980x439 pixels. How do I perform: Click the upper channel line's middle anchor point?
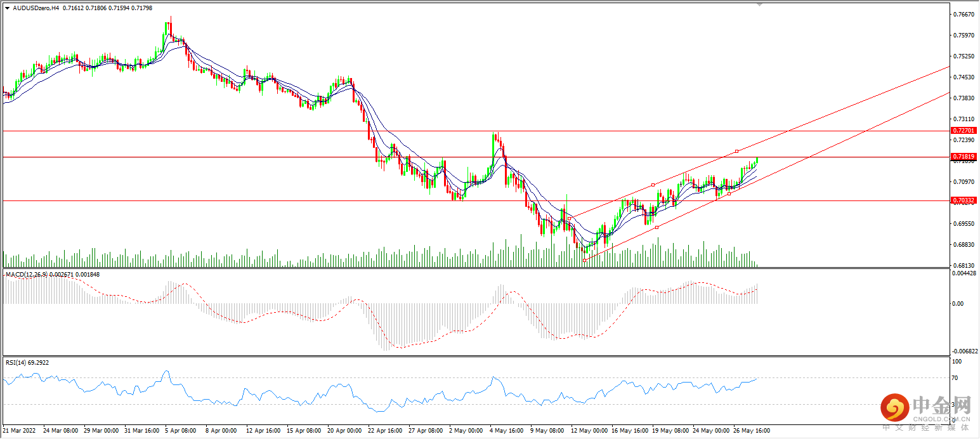[x=653, y=185]
